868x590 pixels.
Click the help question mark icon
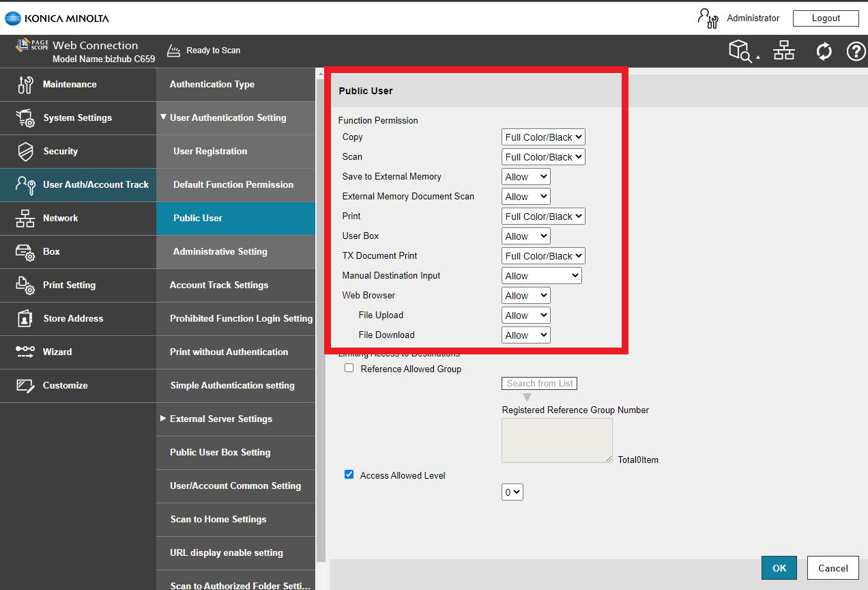click(856, 51)
